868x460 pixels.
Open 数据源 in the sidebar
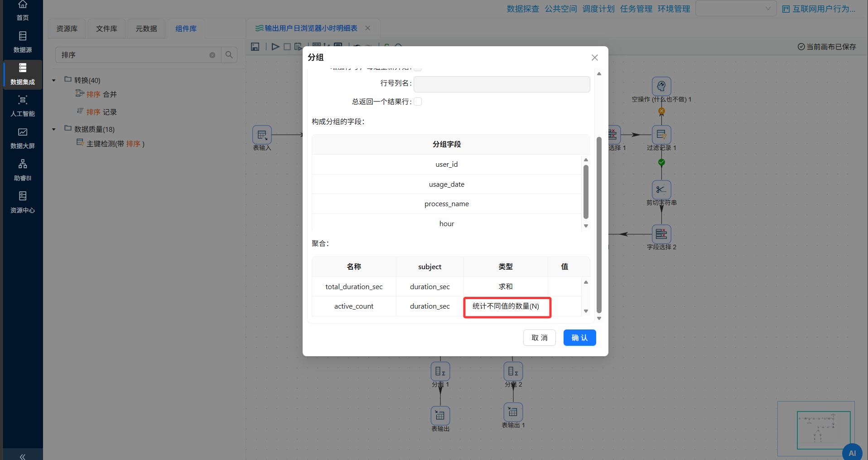[x=23, y=42]
